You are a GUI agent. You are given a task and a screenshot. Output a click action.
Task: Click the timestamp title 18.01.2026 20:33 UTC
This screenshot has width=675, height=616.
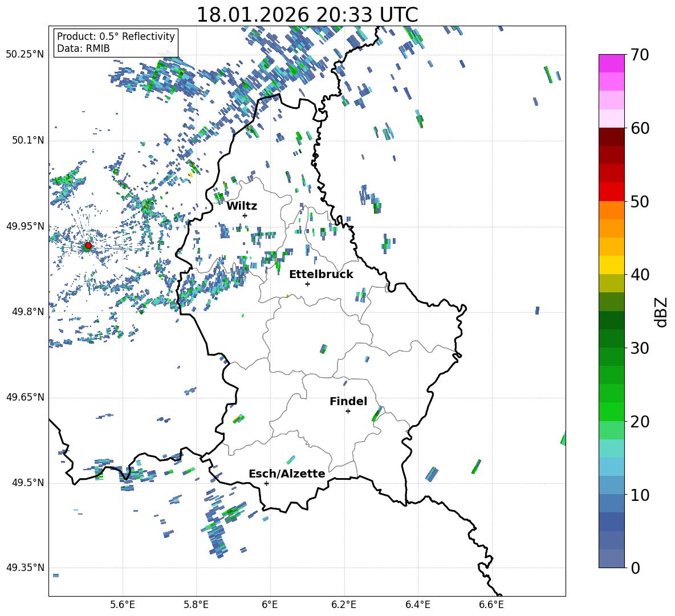pyautogui.click(x=307, y=15)
